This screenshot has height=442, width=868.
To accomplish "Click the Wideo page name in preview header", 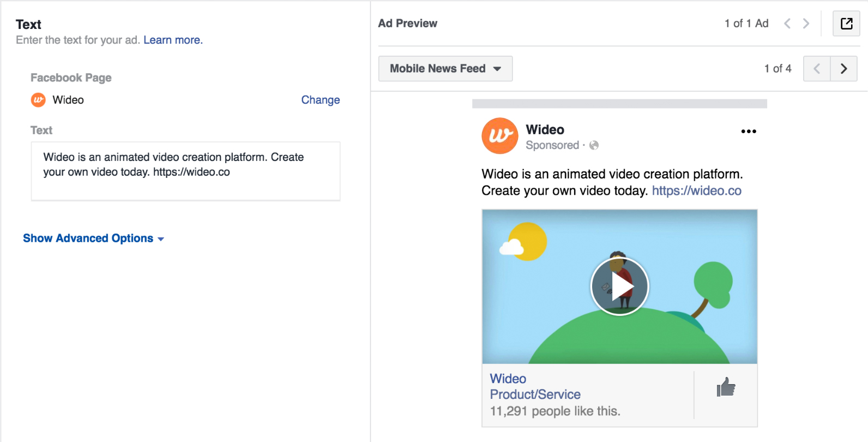I will click(545, 129).
